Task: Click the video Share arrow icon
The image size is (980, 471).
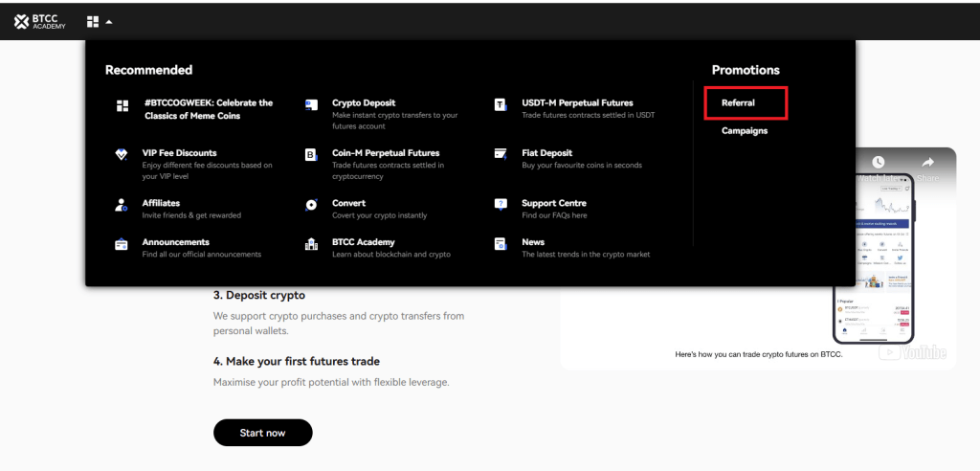Action: (926, 163)
